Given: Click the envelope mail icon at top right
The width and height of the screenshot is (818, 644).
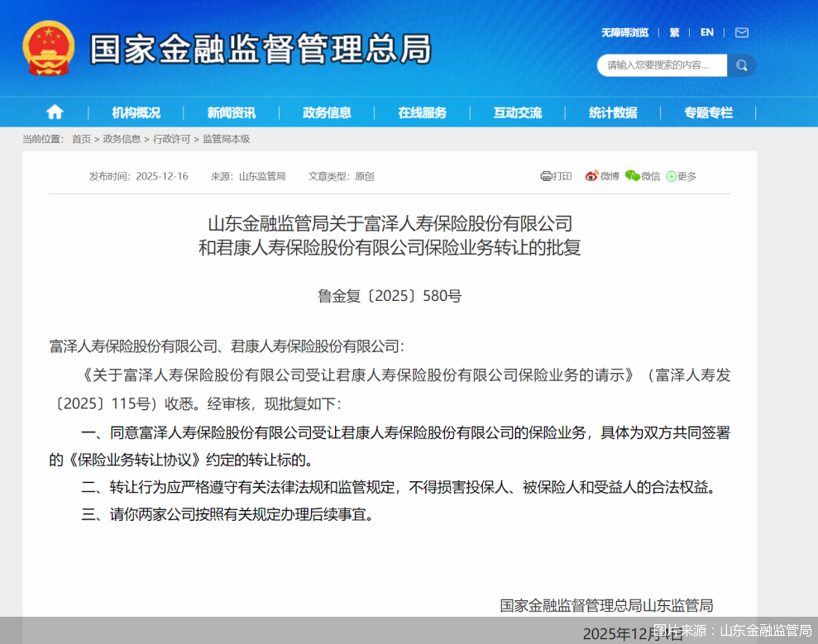Looking at the screenshot, I should [741, 32].
